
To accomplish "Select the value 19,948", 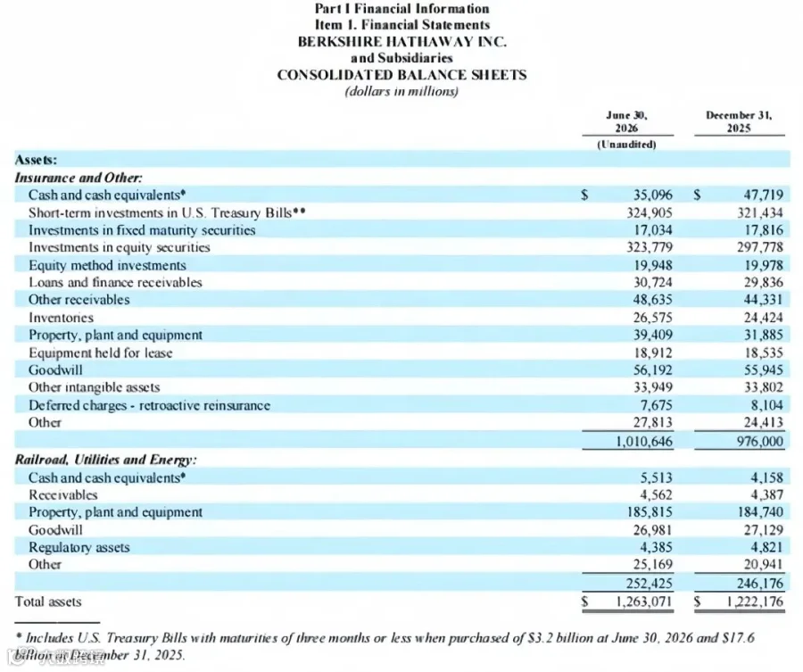I will [x=652, y=265].
